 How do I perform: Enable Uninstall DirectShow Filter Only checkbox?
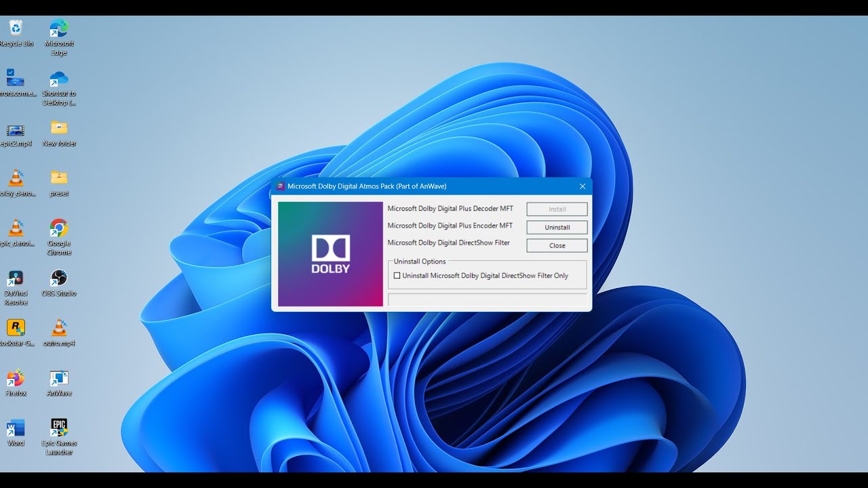(397, 276)
